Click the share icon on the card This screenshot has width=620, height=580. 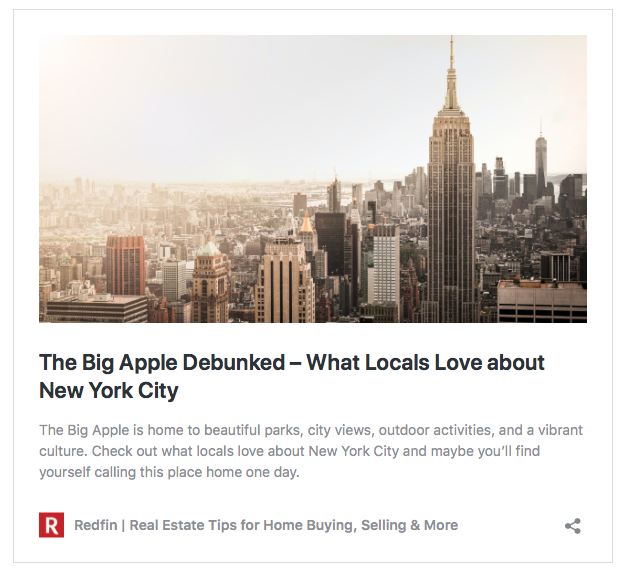point(573,526)
